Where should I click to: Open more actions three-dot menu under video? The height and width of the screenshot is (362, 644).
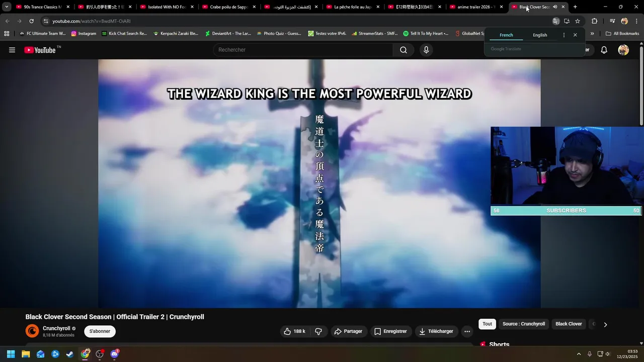coord(467,331)
